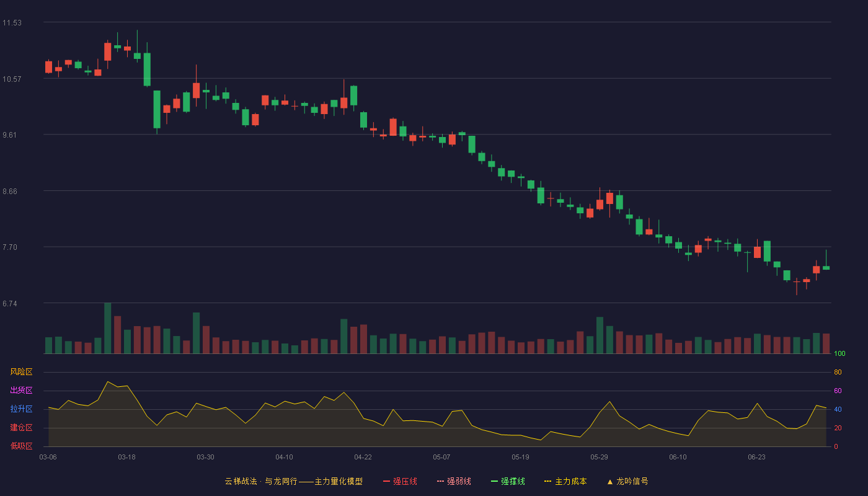Screen dimensions: 868x496
Task: Click the 05-19 date label
Action: pyautogui.click(x=520, y=457)
